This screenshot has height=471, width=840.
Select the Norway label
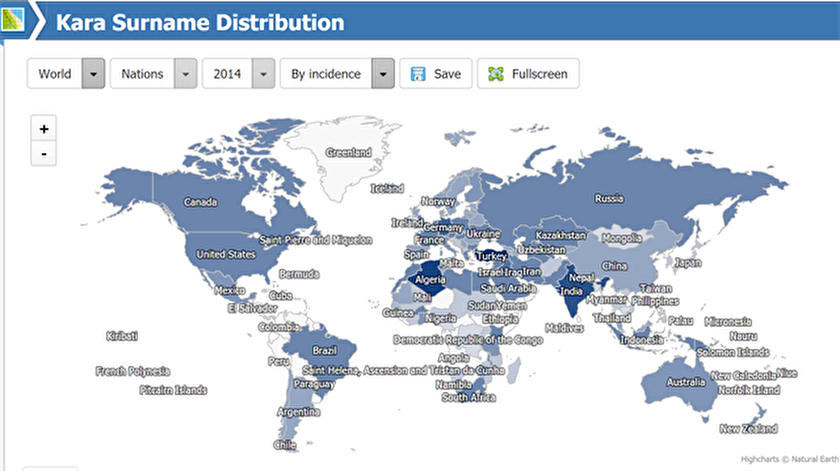438,201
